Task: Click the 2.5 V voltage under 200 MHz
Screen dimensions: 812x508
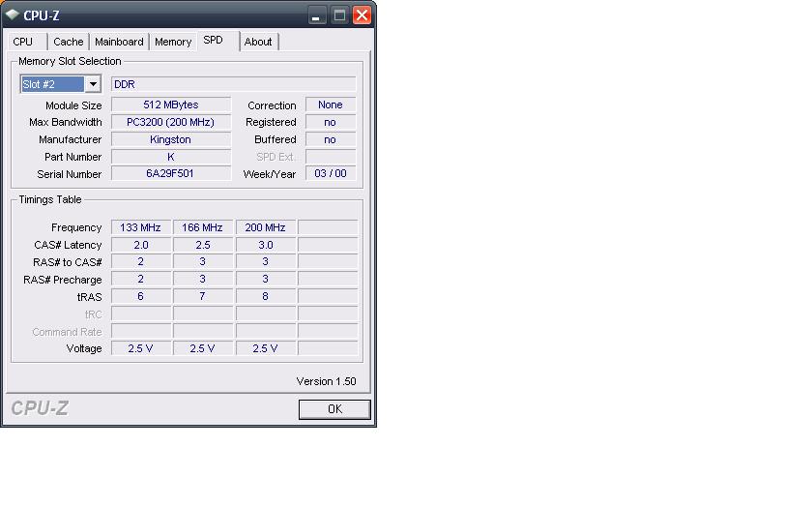Action: [265, 348]
